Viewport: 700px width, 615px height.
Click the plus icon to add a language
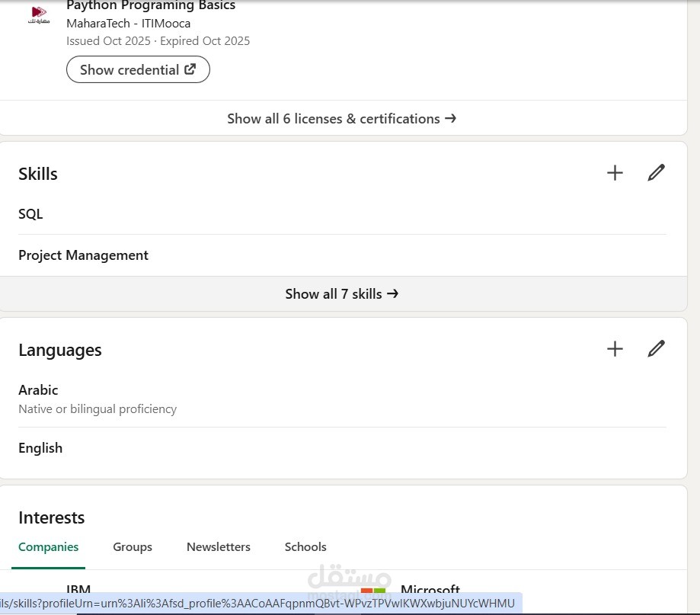click(x=615, y=349)
